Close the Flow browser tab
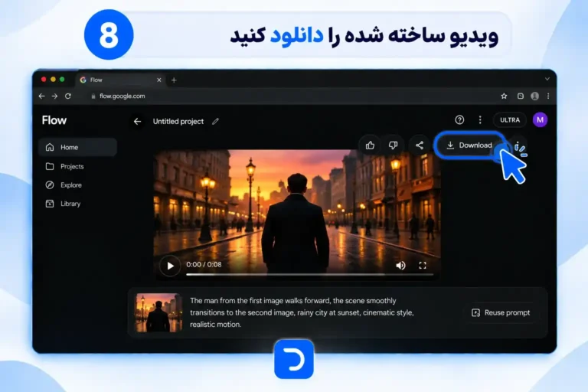 click(x=159, y=80)
